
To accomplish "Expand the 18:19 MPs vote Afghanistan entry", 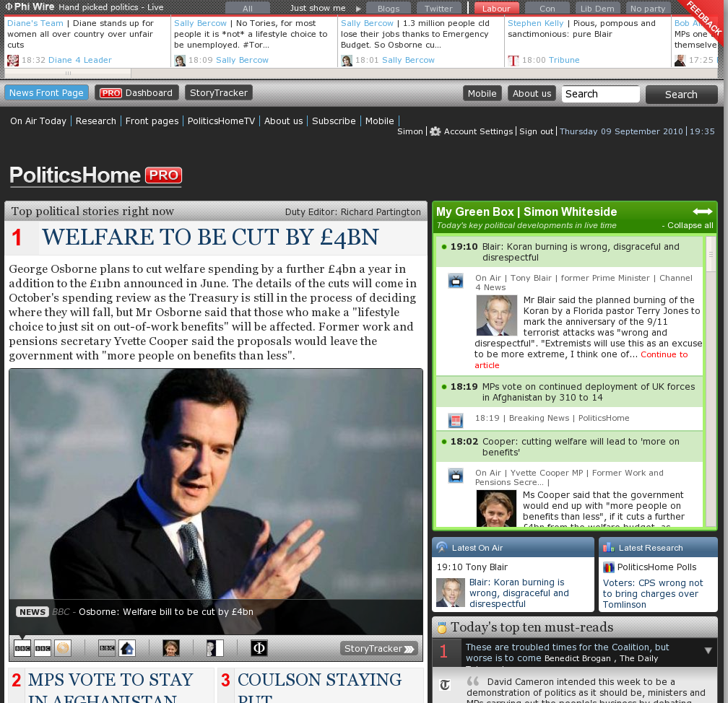I will tap(569, 392).
